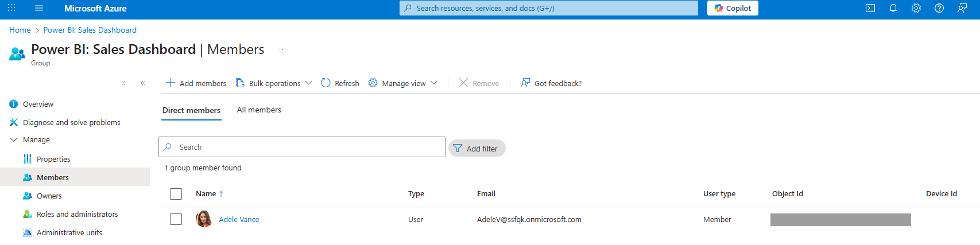Open the portal settings gear
Image resolution: width=980 pixels, height=245 pixels.
[x=916, y=8]
